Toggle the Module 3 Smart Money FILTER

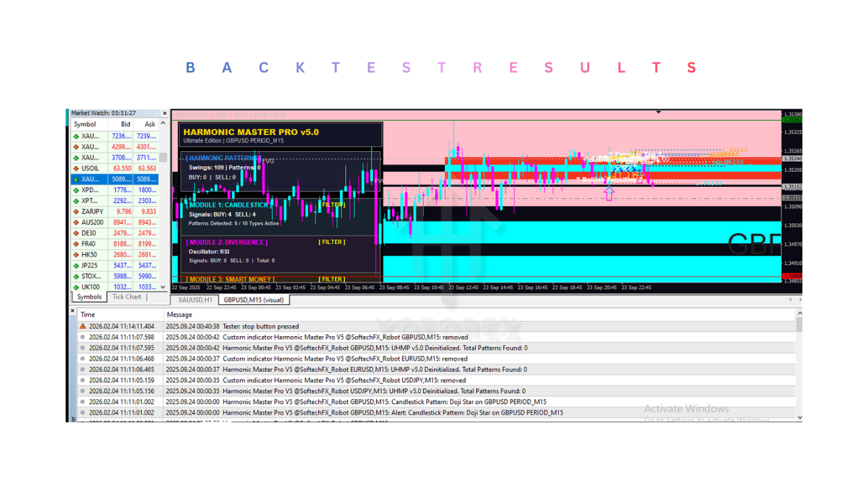tap(332, 279)
